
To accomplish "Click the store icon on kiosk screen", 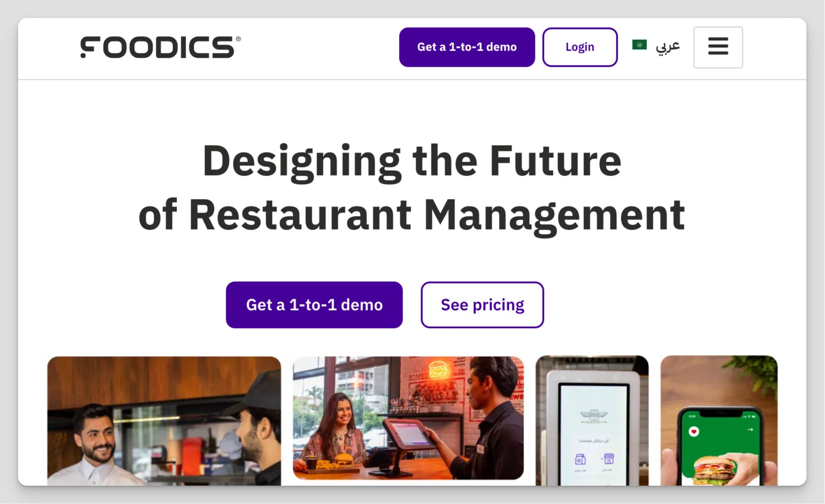I will (609, 459).
